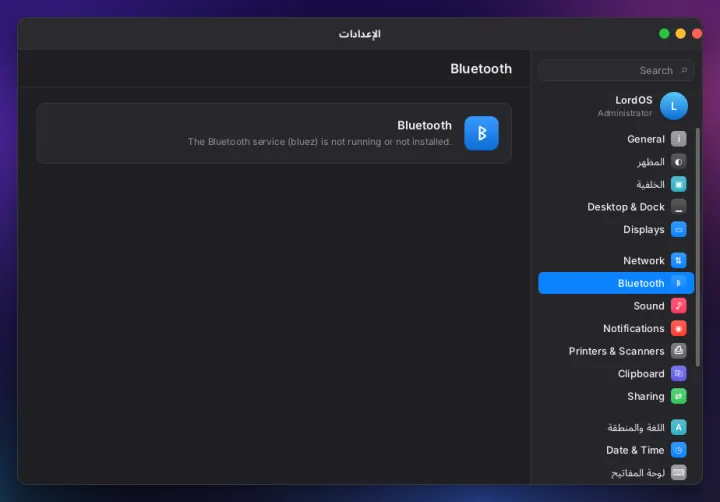The image size is (720, 502).
Task: Close the settings window with red button
Action: (x=697, y=34)
